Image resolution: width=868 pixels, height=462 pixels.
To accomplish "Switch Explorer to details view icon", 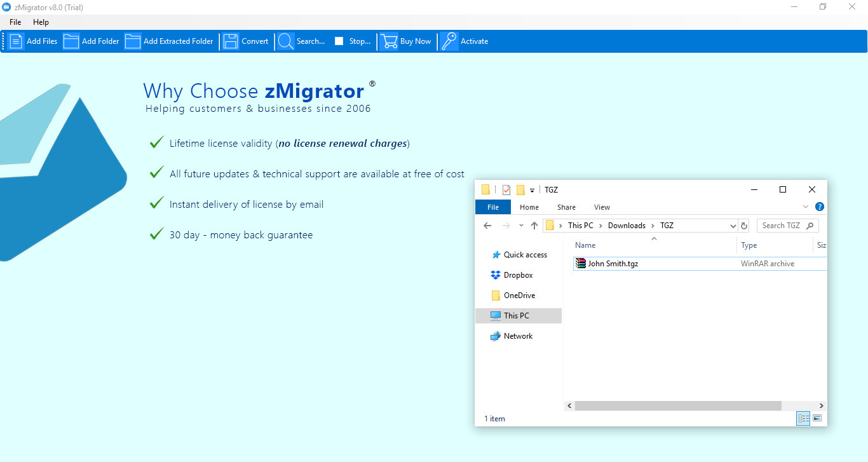I will pyautogui.click(x=803, y=418).
